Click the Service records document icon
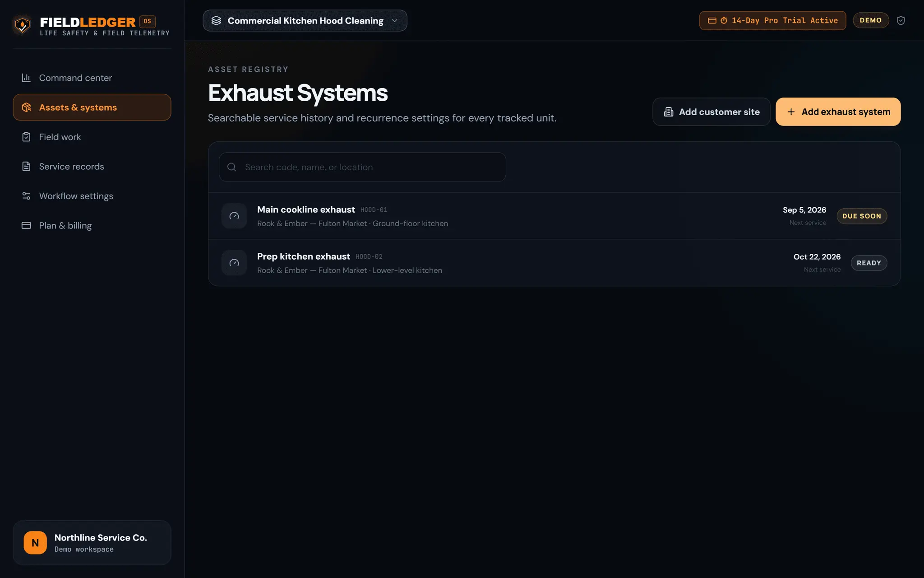The image size is (924, 578). click(x=26, y=167)
